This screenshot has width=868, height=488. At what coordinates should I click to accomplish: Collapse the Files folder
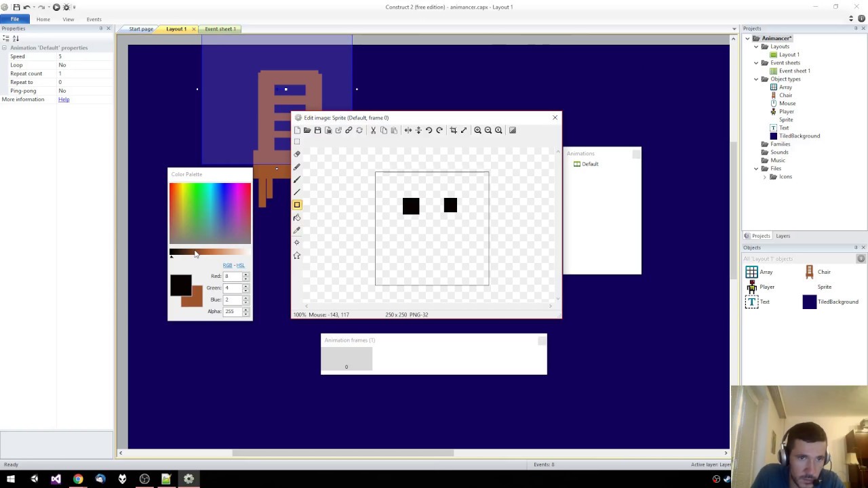[756, 169]
